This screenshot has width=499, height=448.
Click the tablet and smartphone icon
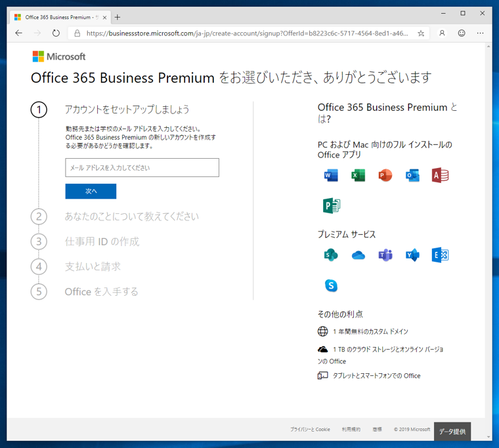pos(322,375)
